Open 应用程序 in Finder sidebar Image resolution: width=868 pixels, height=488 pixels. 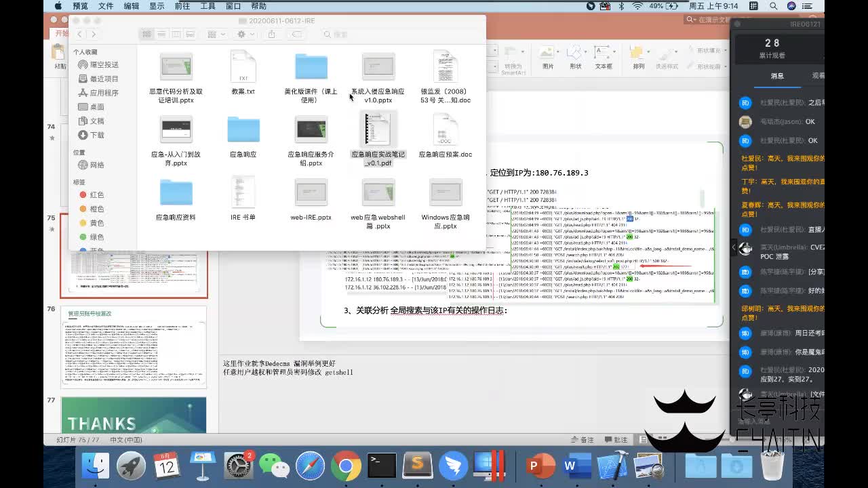pyautogui.click(x=98, y=93)
